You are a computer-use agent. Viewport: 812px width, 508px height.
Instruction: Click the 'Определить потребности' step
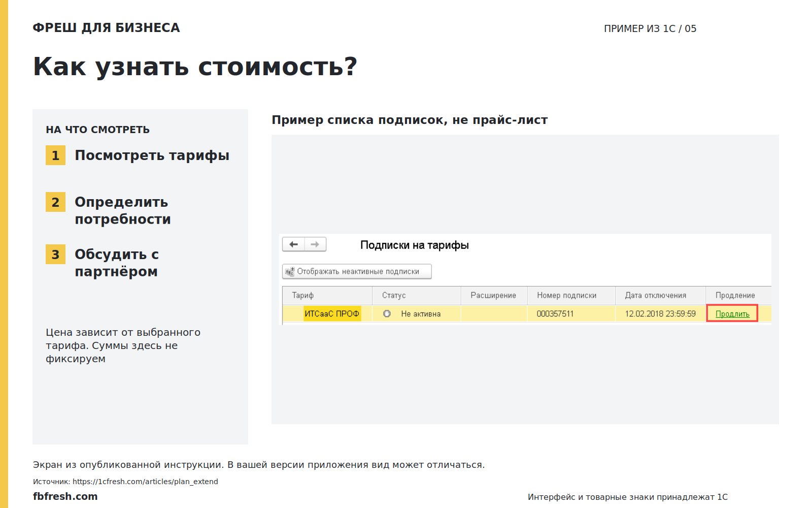coord(123,210)
